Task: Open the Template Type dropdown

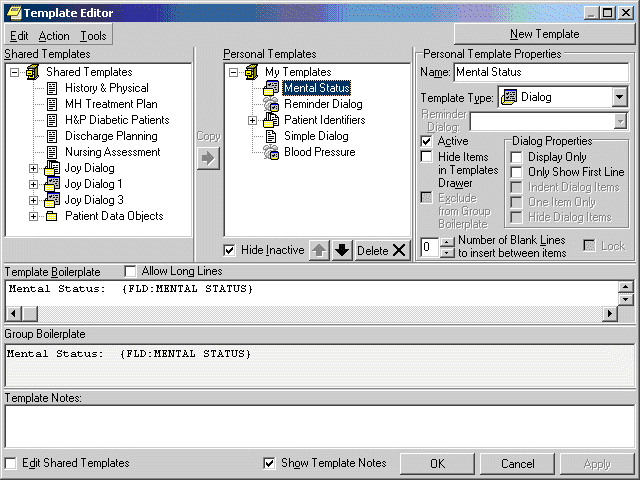Action: click(x=619, y=97)
